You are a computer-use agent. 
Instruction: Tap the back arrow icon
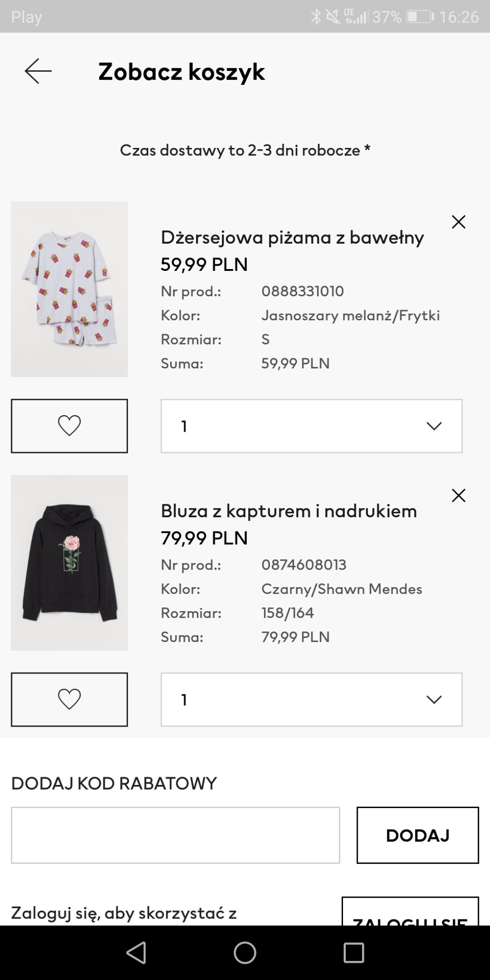[x=38, y=72]
